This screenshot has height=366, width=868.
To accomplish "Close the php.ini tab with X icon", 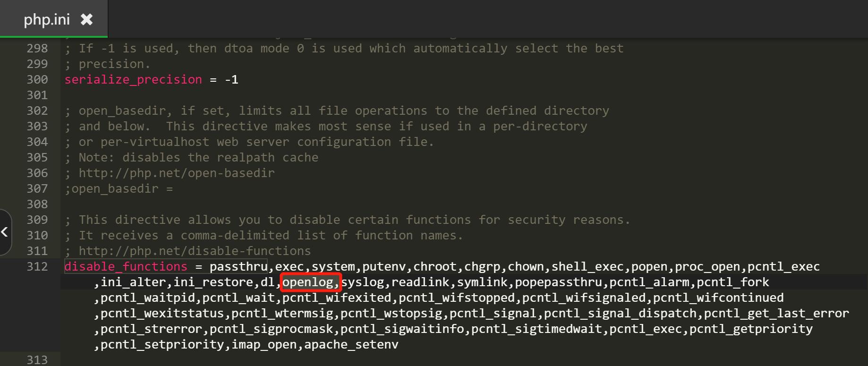I will [x=86, y=19].
